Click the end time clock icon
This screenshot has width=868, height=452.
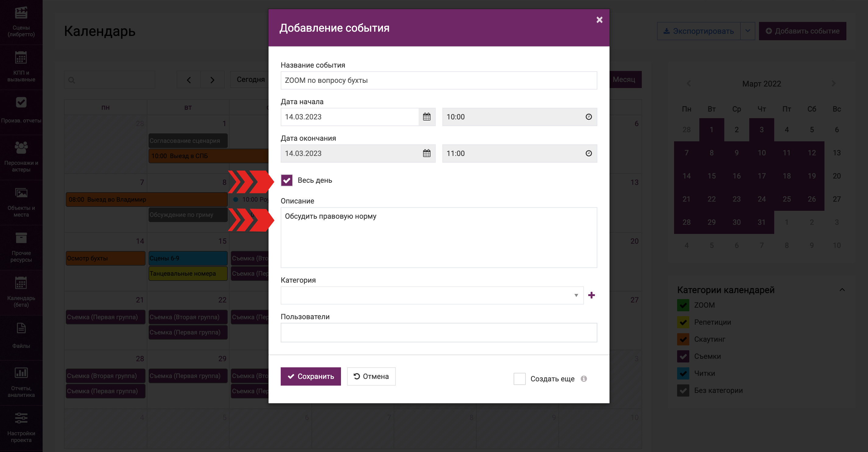pos(589,154)
